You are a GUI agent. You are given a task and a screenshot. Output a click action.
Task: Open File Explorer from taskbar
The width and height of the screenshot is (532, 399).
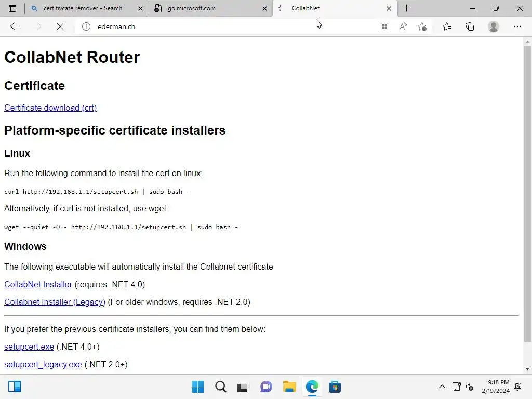coord(289,387)
